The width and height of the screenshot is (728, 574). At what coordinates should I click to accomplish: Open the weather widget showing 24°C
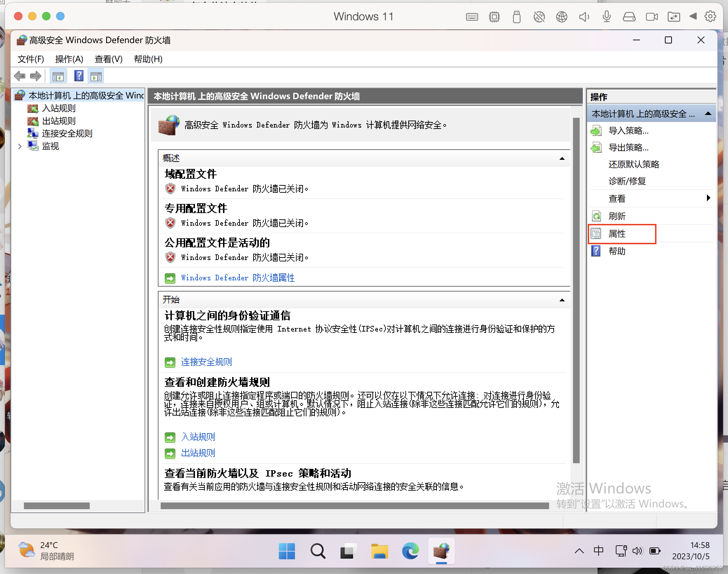[x=46, y=551]
